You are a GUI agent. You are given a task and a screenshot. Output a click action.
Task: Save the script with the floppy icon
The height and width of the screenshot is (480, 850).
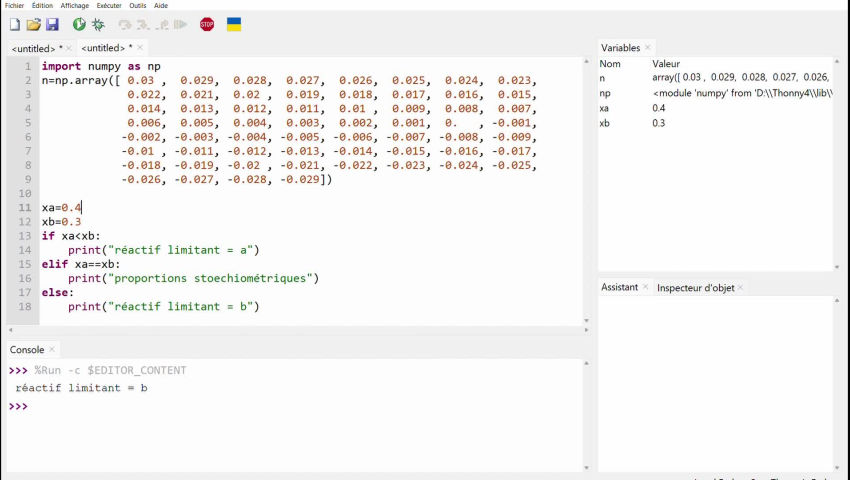click(52, 24)
